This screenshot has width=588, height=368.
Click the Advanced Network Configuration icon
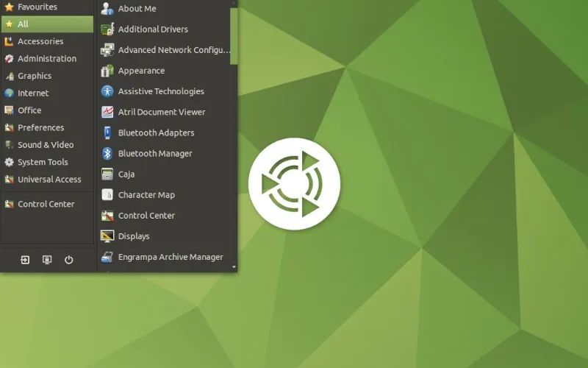click(107, 49)
